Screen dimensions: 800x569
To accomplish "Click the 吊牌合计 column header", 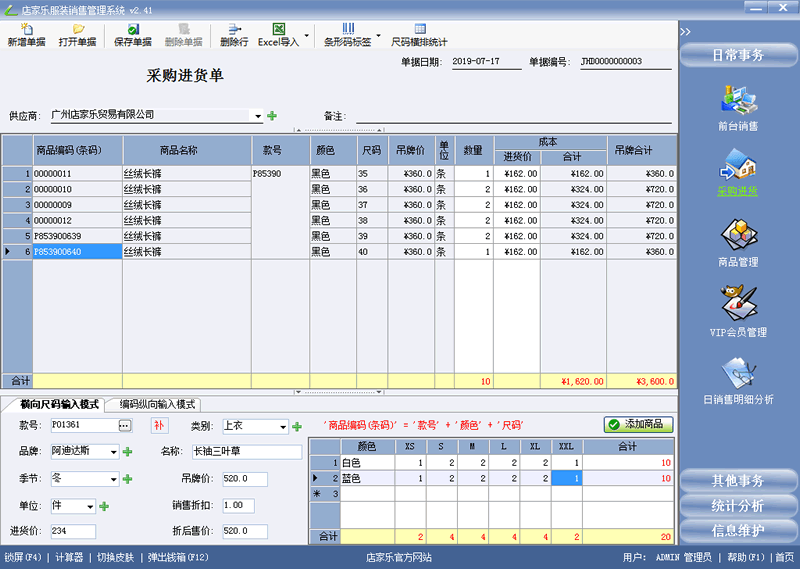I will pos(642,150).
